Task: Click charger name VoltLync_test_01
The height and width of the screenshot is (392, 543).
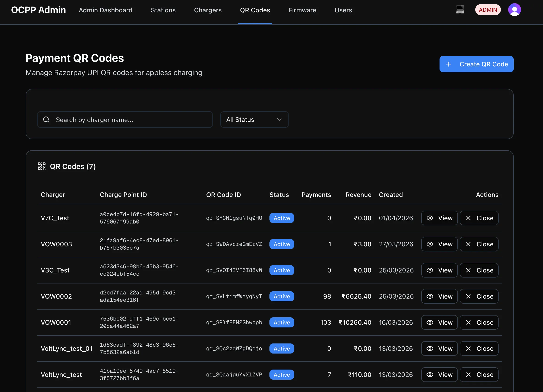Action: 67,348
